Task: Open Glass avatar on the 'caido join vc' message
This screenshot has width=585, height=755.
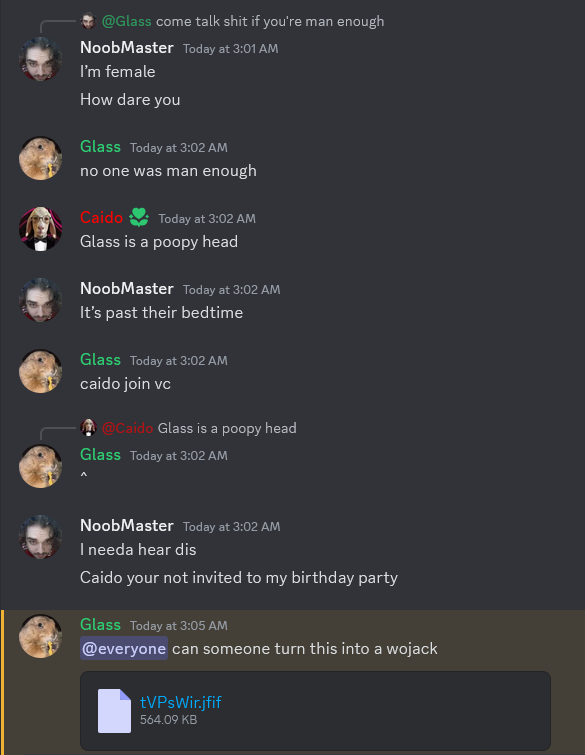Action: pos(40,371)
